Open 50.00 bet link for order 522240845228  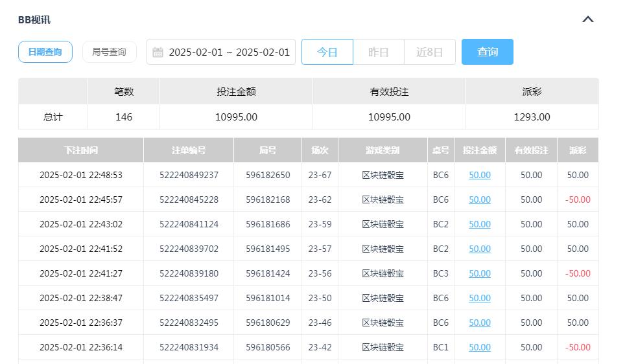click(479, 199)
